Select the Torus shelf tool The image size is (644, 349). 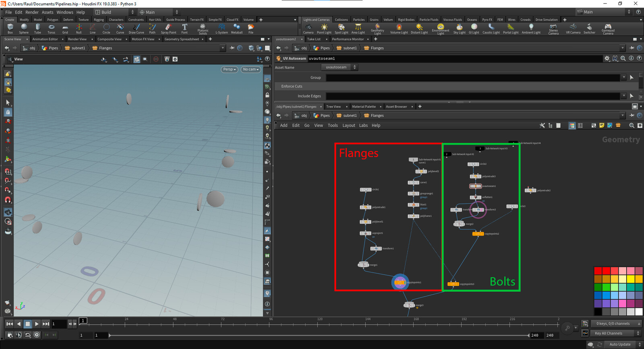click(x=51, y=29)
